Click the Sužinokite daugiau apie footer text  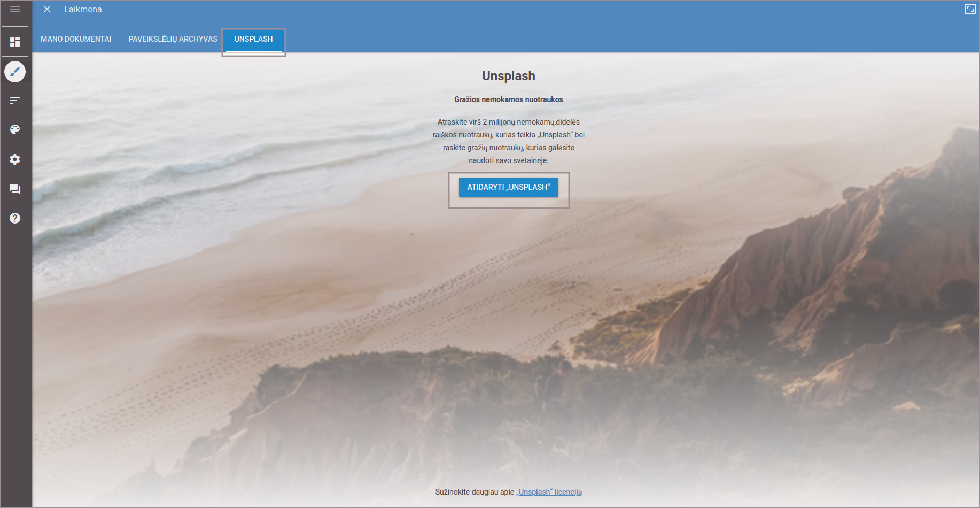coord(475,492)
